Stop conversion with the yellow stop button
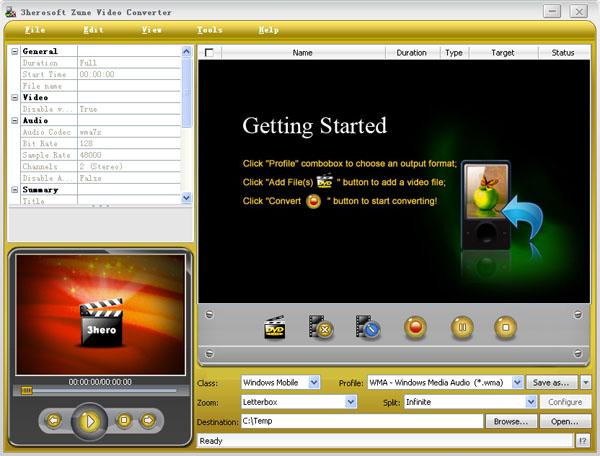Viewport: 600px width, 456px height. click(x=505, y=327)
